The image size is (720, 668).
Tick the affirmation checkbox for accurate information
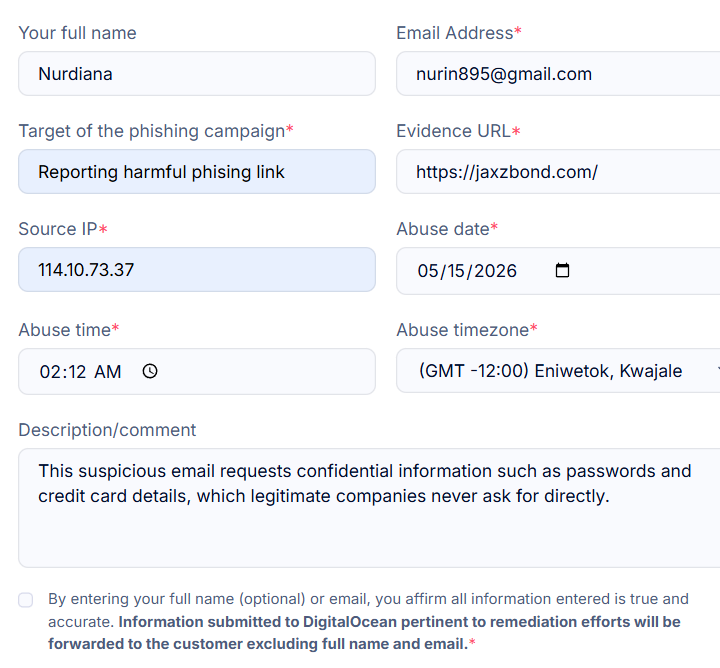[26, 600]
